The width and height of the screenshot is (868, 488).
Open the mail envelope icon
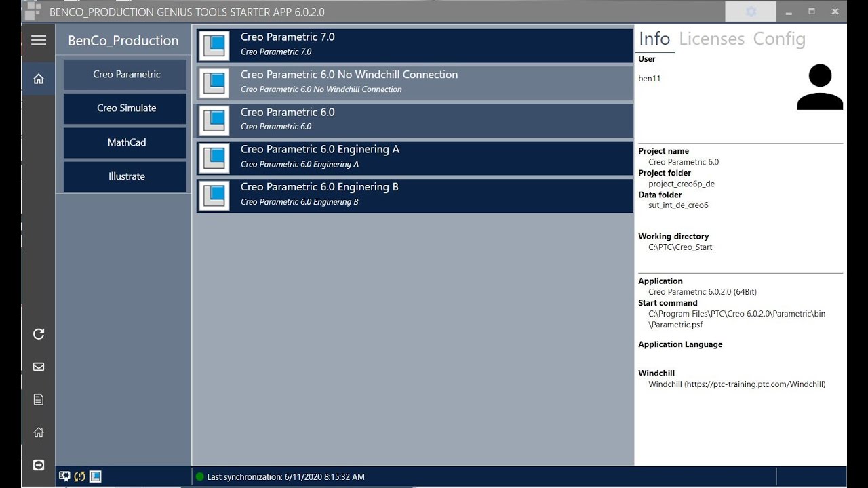pyautogui.click(x=39, y=367)
